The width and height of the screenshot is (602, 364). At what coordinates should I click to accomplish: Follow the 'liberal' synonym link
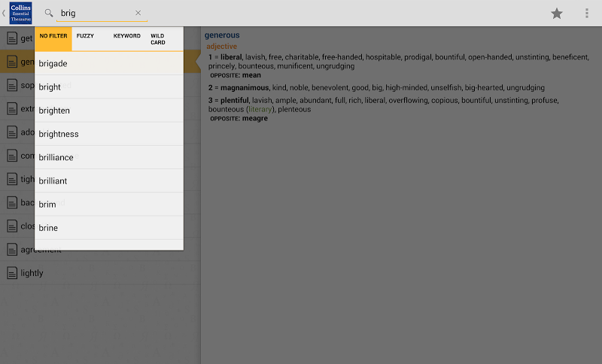[x=231, y=57]
